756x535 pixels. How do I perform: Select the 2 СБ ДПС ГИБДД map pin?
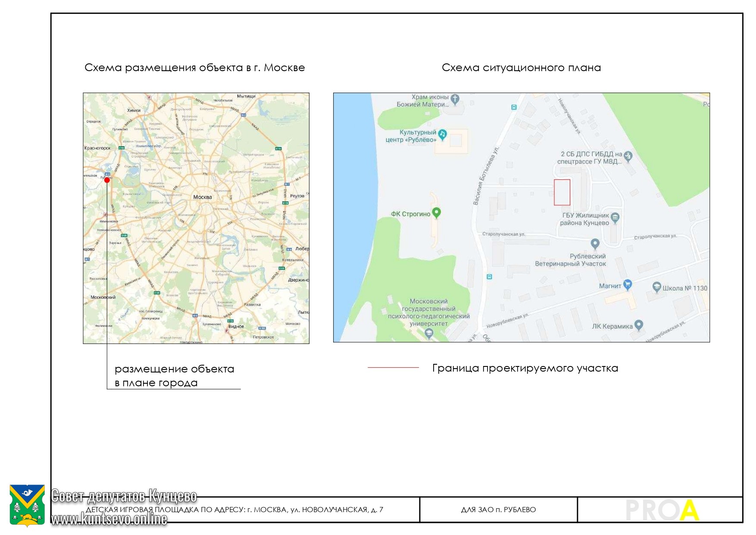pyautogui.click(x=628, y=156)
